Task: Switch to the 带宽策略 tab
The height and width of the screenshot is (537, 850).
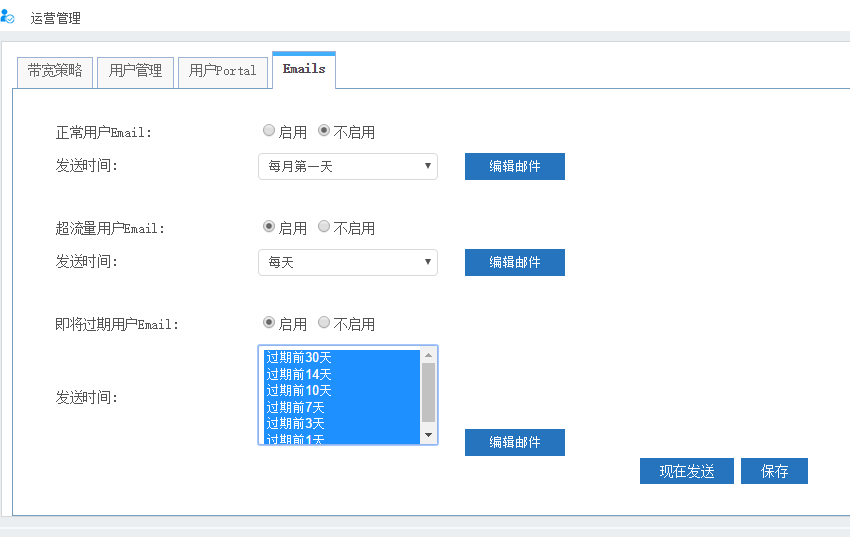Action: 55,71
